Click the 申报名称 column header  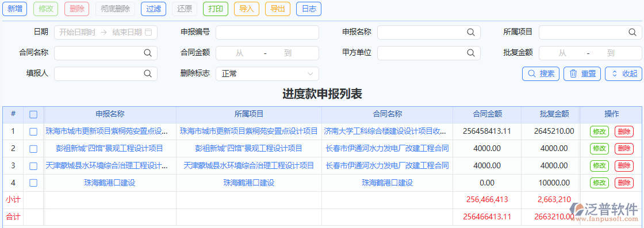(x=110, y=114)
